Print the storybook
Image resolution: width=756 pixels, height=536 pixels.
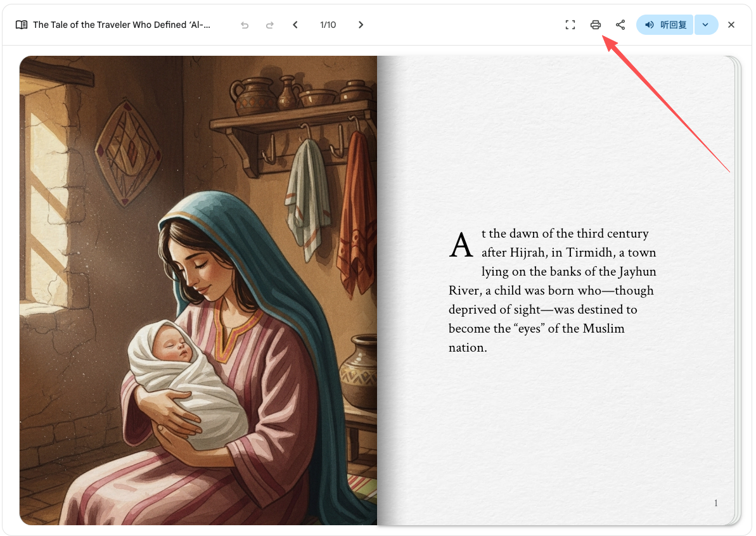596,25
